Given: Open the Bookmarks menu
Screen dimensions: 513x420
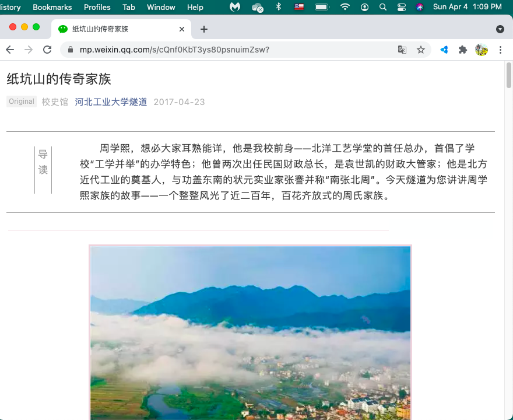Looking at the screenshot, I should [x=52, y=7].
